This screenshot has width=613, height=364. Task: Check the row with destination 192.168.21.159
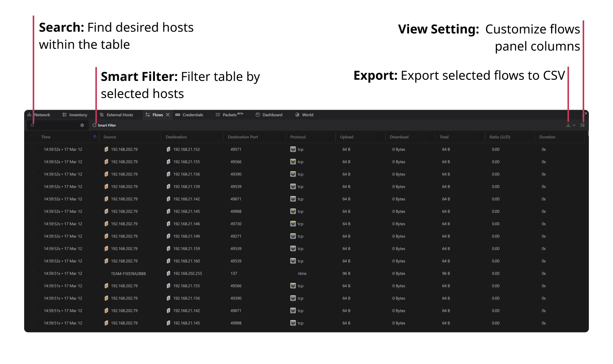point(32,249)
